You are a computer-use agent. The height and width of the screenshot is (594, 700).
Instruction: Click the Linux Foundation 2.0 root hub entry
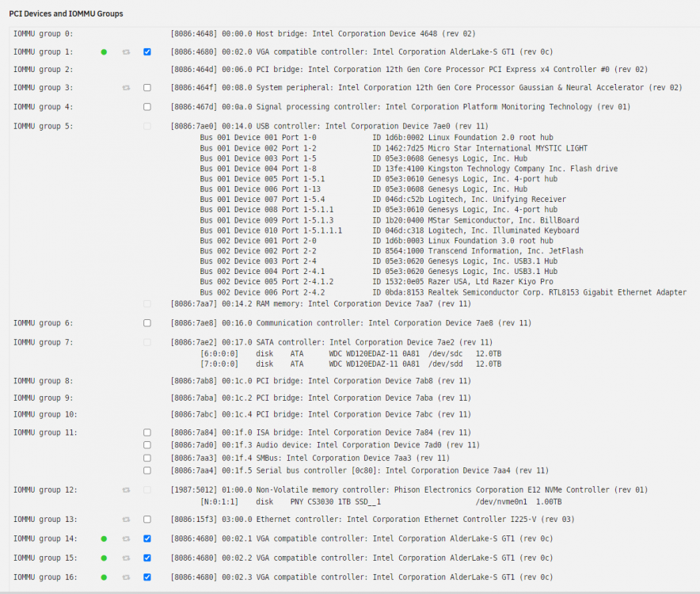coord(377,138)
